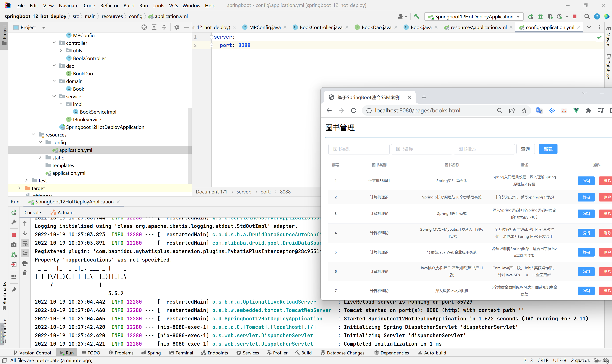Click the Build project hammer icon

coord(416,16)
